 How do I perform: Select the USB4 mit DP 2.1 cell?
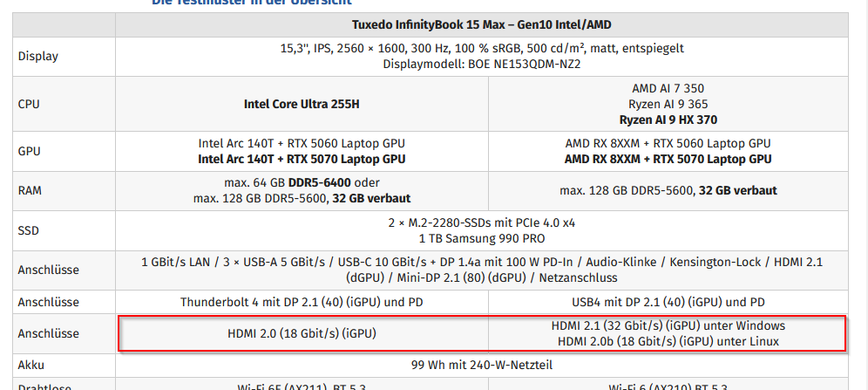click(x=668, y=302)
